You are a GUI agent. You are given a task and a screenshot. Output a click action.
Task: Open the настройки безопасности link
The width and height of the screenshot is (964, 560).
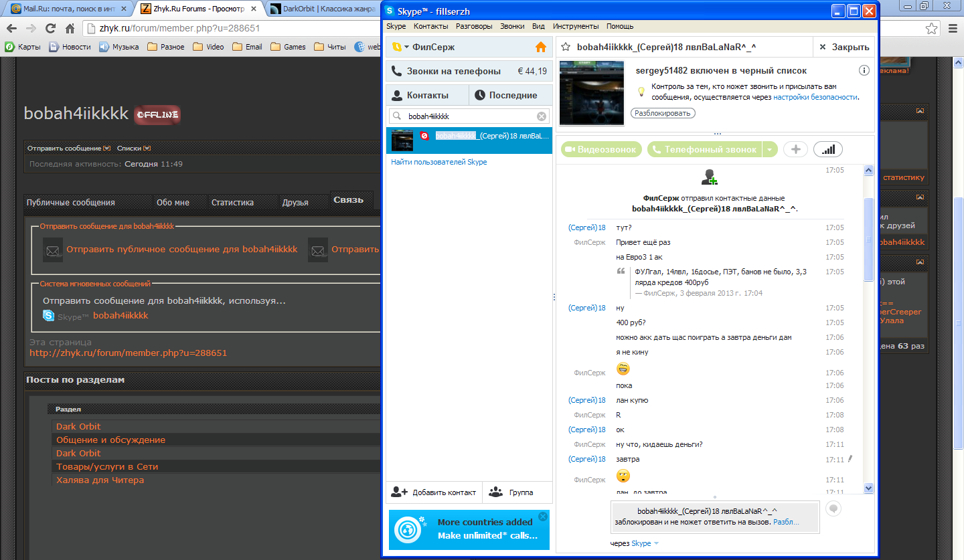tap(815, 97)
